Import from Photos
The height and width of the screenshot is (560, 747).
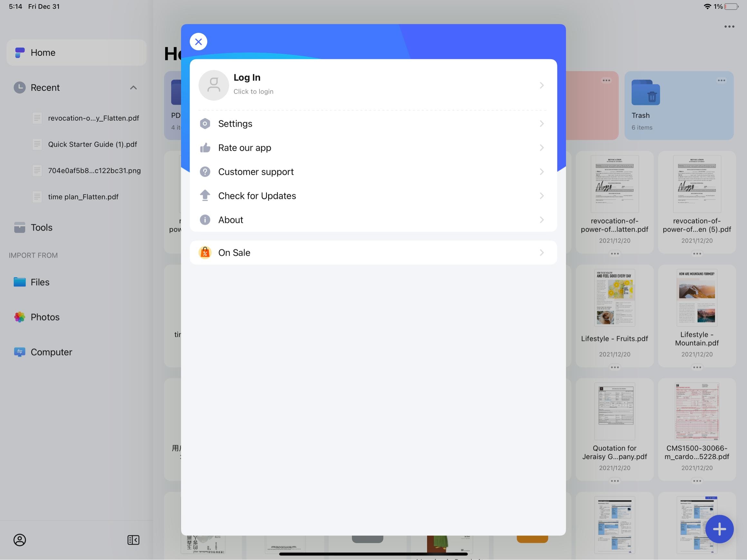(44, 317)
